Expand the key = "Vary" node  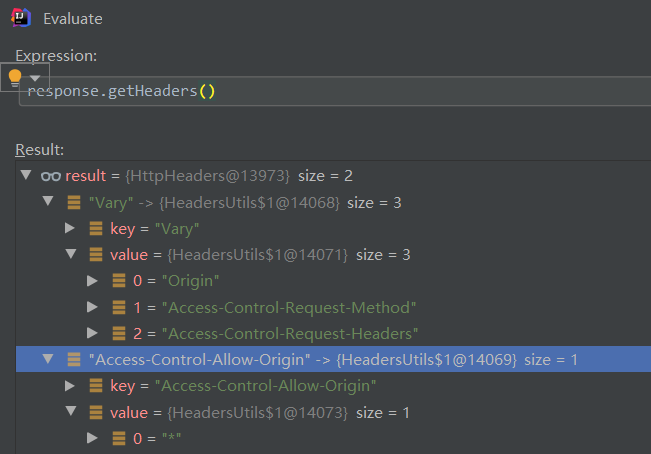(70, 228)
